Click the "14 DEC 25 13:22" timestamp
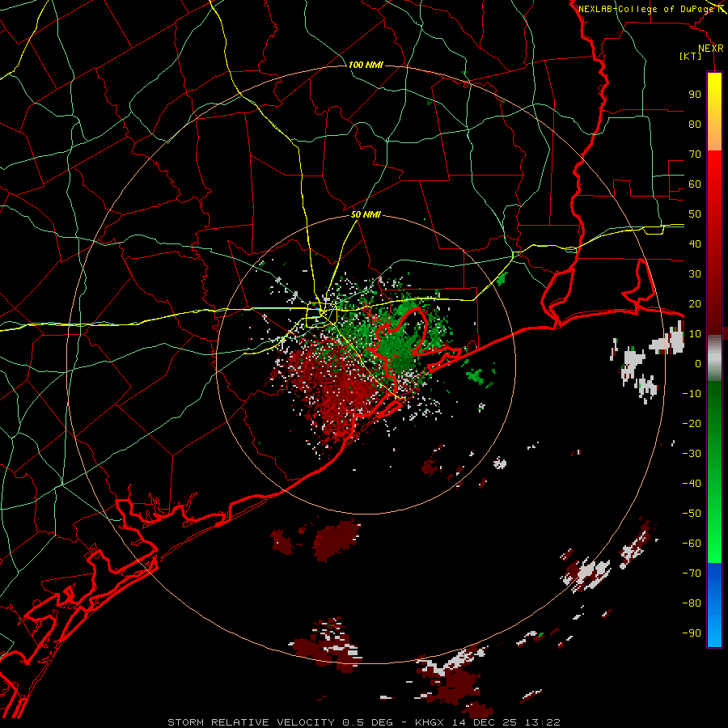The image size is (728, 728). [506, 722]
